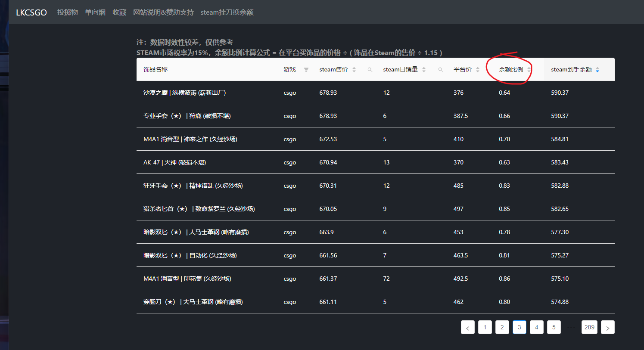Screen dimensions: 644x350
Task: Jump forward via pagination ellipsis
Action: pos(571,327)
